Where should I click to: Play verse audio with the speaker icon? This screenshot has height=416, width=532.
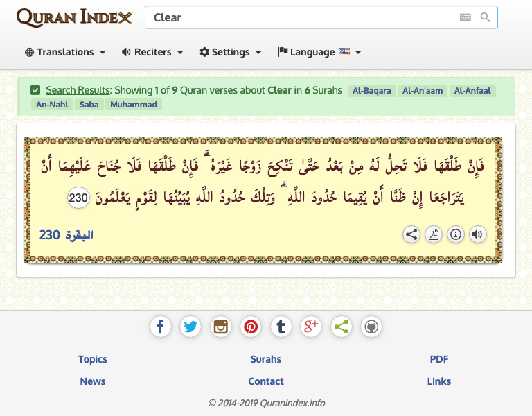click(x=477, y=234)
